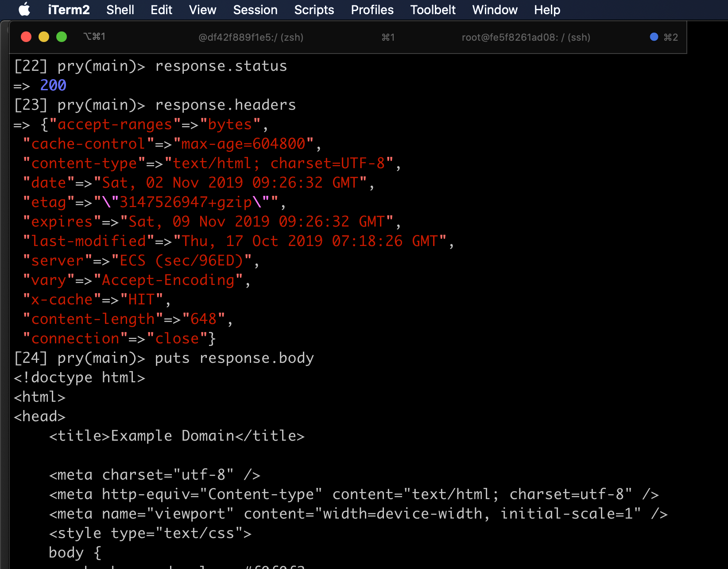Click the "content-type" header key
The width and height of the screenshot is (728, 569).
[x=84, y=163]
